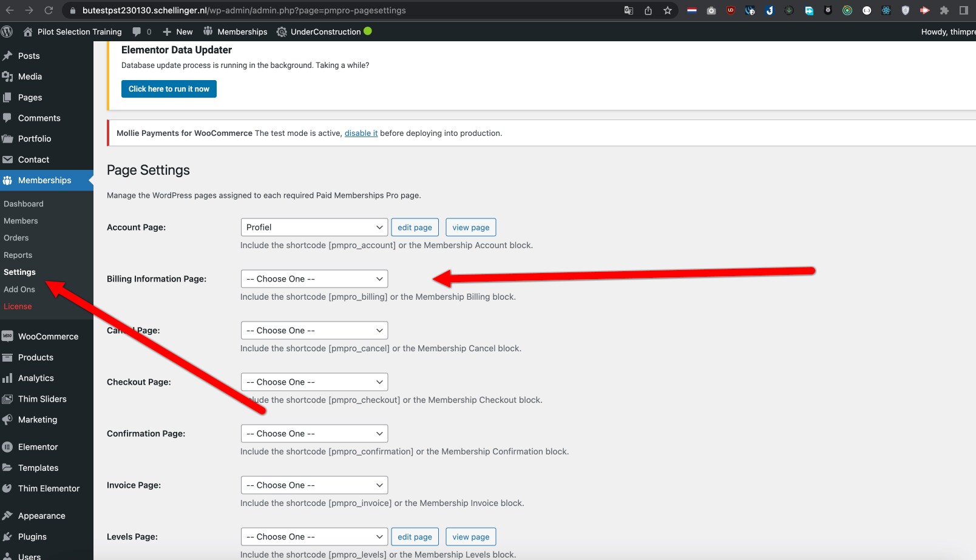The height and width of the screenshot is (560, 976).
Task: Click the uBlock Origin extension icon
Action: (730, 10)
